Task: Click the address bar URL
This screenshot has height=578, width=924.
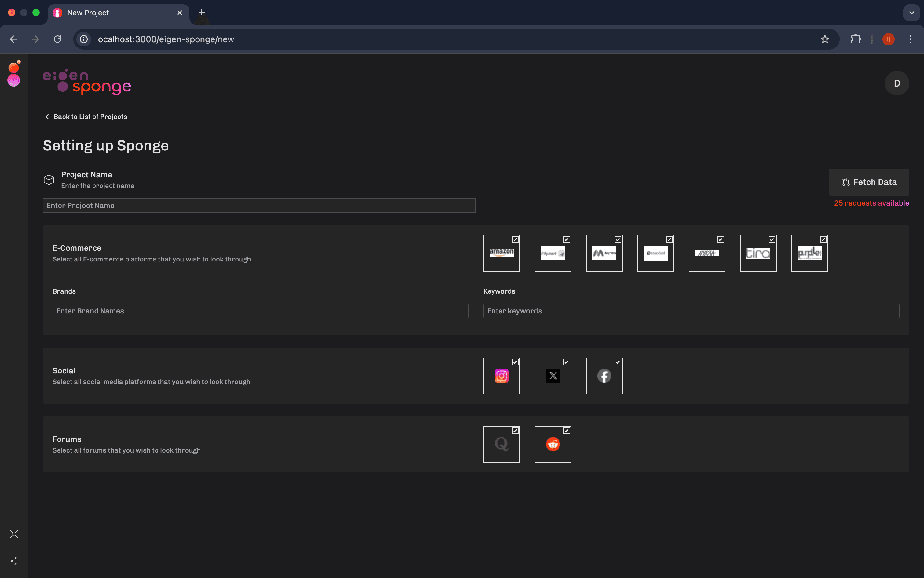Action: tap(165, 39)
